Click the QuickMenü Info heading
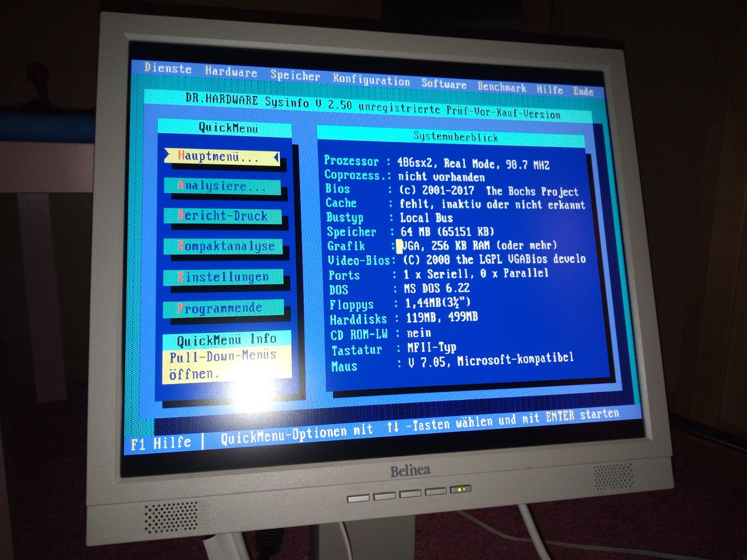 click(227, 339)
